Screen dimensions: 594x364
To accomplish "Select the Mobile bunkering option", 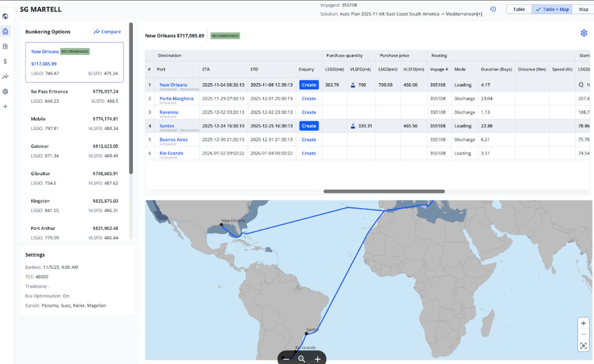I will pyautogui.click(x=74, y=124).
